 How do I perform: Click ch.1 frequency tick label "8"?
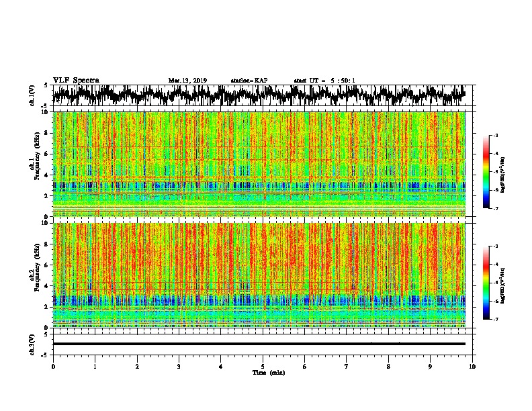47,133
